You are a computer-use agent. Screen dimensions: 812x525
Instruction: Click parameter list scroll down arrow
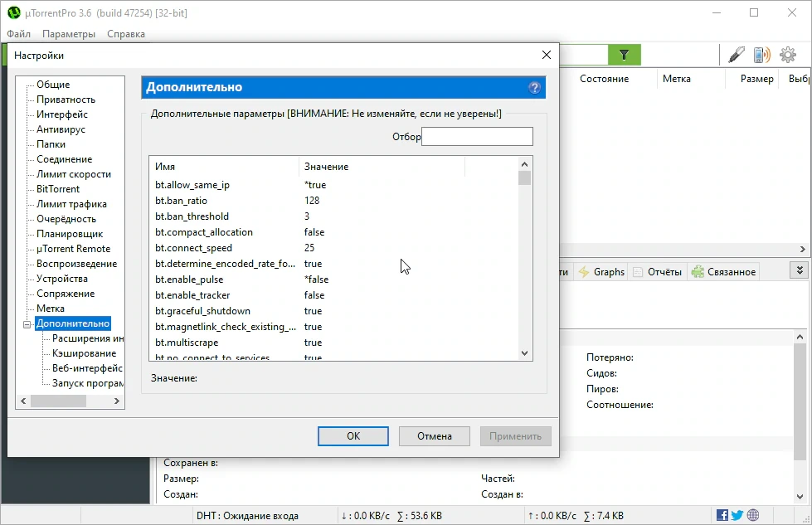(524, 353)
